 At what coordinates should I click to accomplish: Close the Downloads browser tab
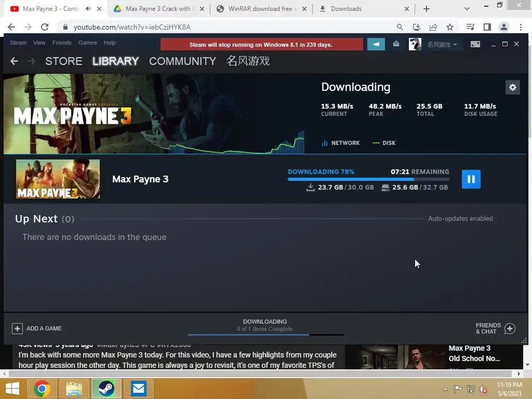point(407,9)
